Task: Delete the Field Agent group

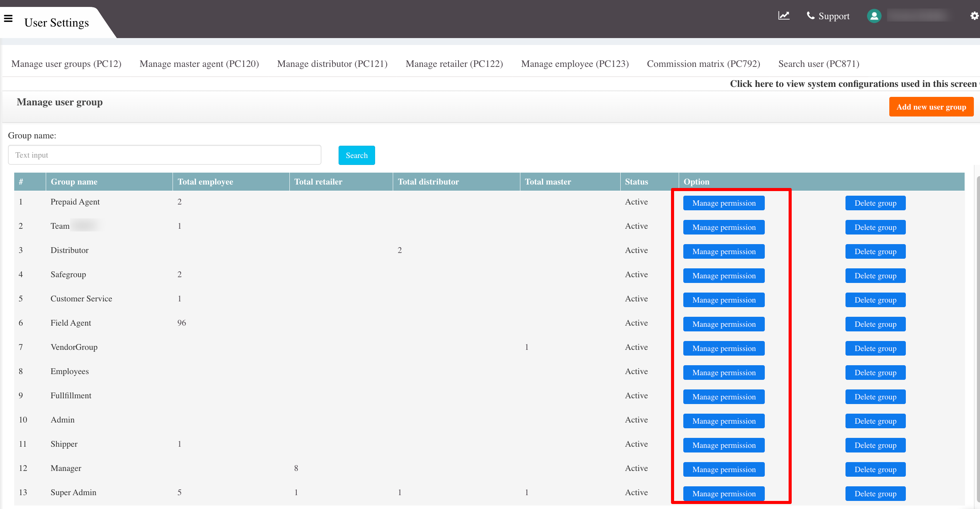Action: 875,324
